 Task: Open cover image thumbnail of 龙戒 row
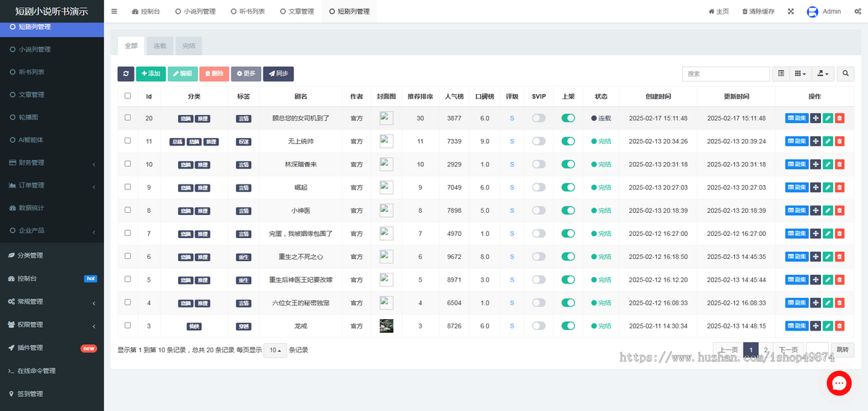[386, 326]
